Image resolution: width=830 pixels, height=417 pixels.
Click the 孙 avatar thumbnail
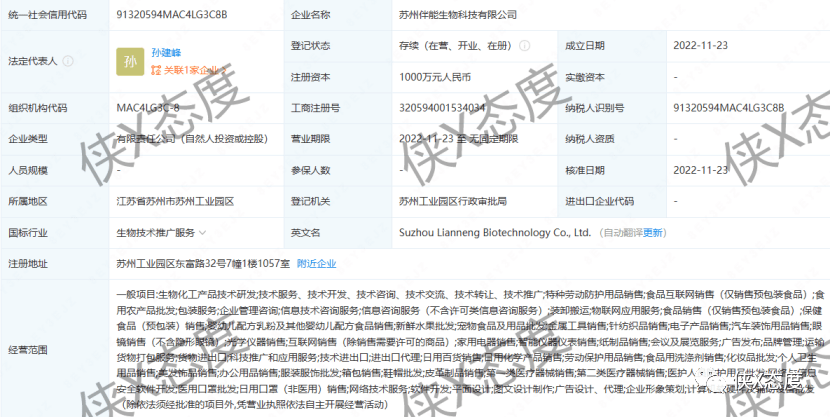pos(130,61)
